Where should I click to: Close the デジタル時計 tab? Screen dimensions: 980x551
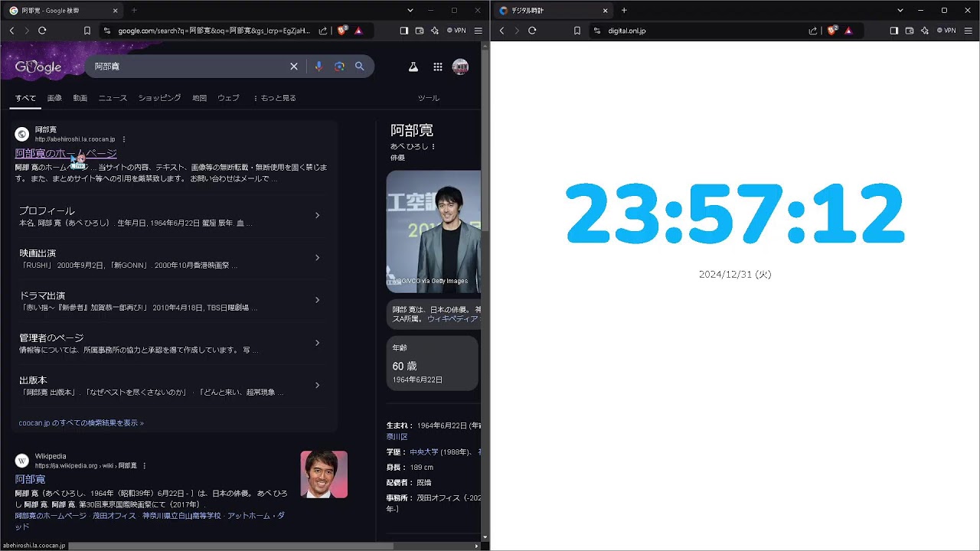point(605,10)
